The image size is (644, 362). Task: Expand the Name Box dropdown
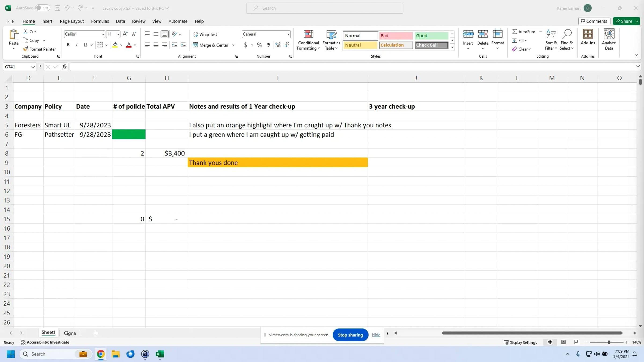(33, 67)
